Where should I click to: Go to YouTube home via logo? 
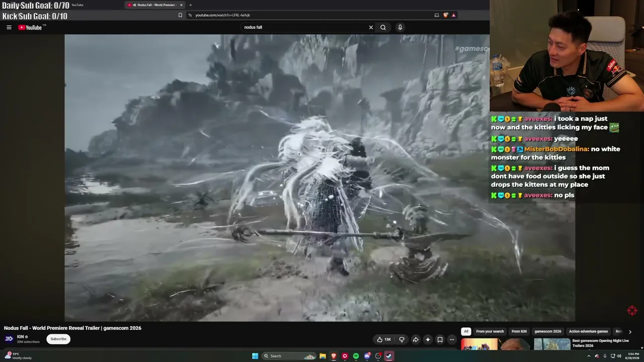pyautogui.click(x=30, y=28)
